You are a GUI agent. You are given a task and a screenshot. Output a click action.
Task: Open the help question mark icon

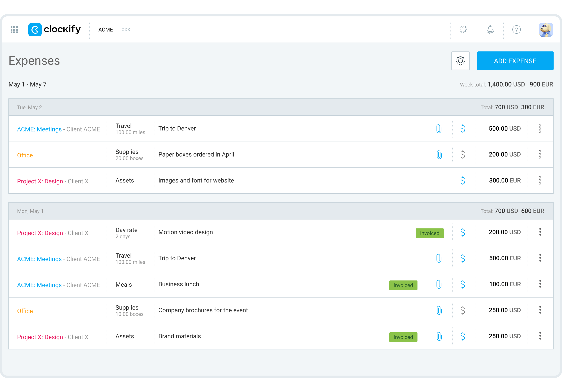516,30
